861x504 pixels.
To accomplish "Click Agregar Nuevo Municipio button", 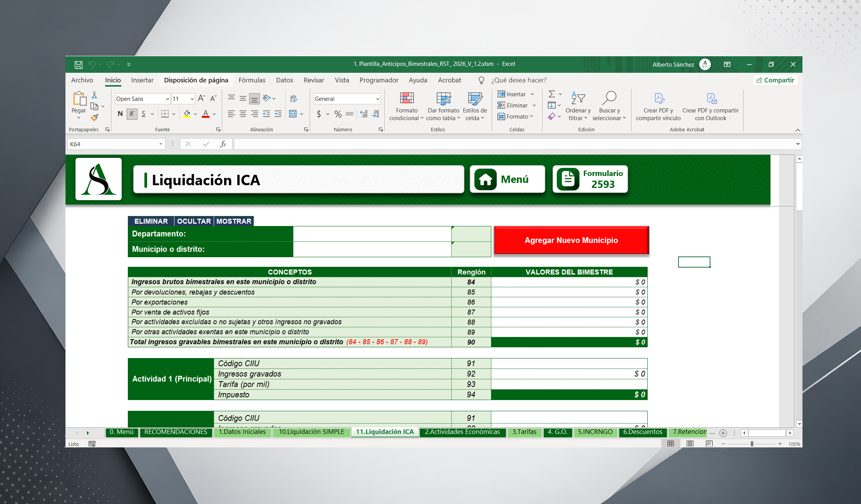I will click(x=571, y=240).
